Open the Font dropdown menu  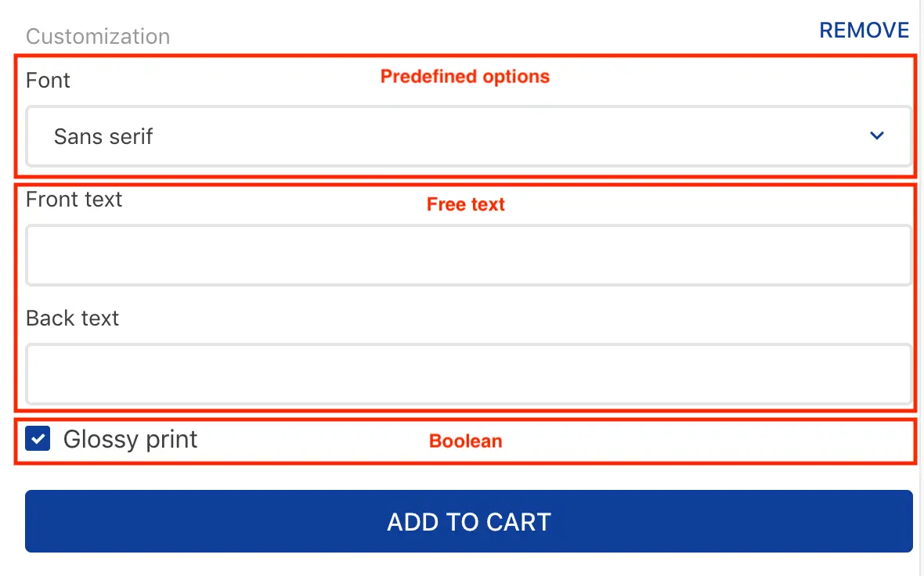pyautogui.click(x=468, y=137)
